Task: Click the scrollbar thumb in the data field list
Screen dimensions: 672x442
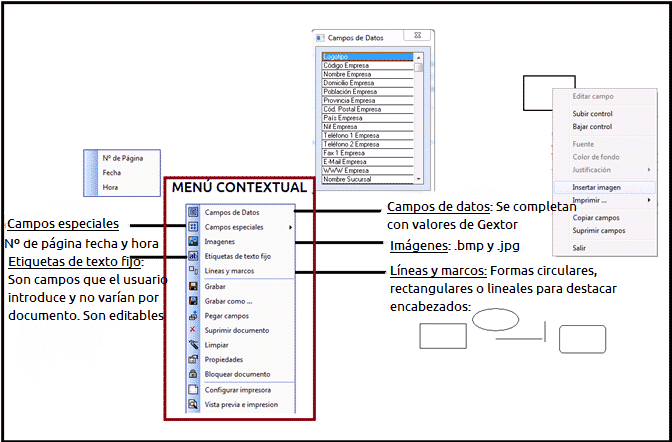Action: (419, 68)
